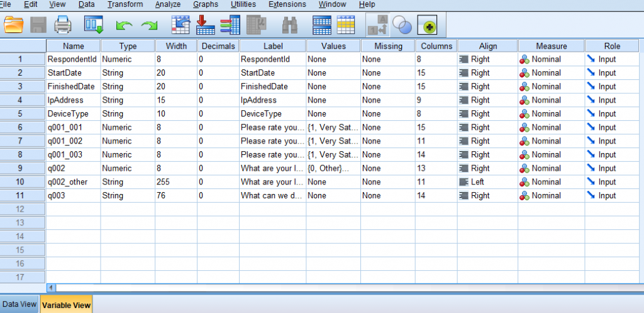The width and height of the screenshot is (644, 313).
Task: Click the StartDate name cell
Action: click(74, 73)
